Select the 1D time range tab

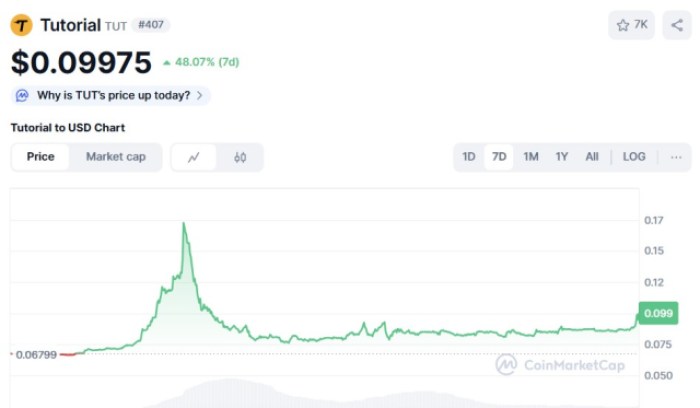click(x=469, y=157)
